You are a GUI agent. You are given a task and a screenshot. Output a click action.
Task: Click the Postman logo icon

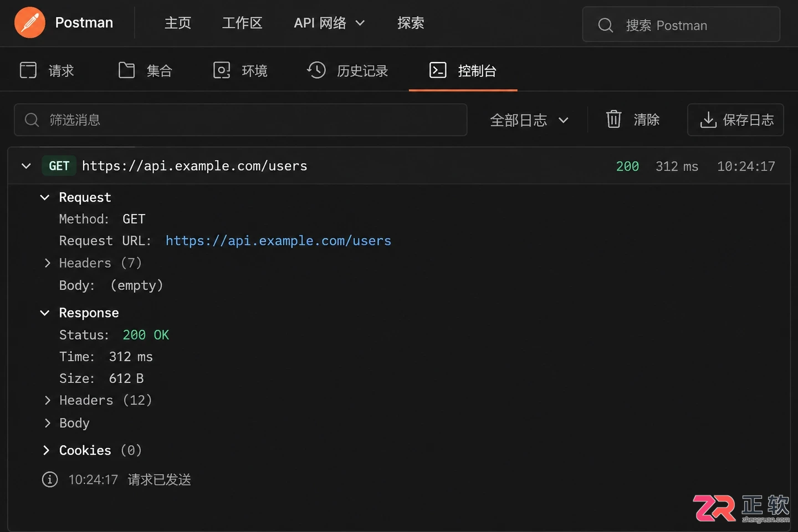coord(30,23)
